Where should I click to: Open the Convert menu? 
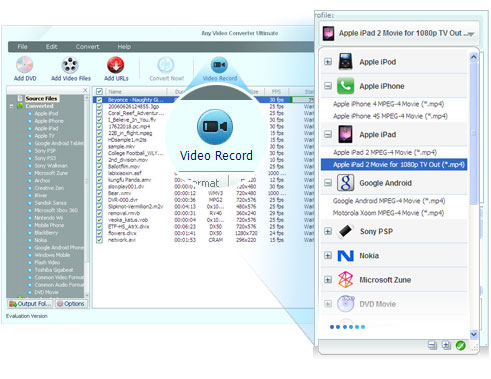click(x=87, y=47)
